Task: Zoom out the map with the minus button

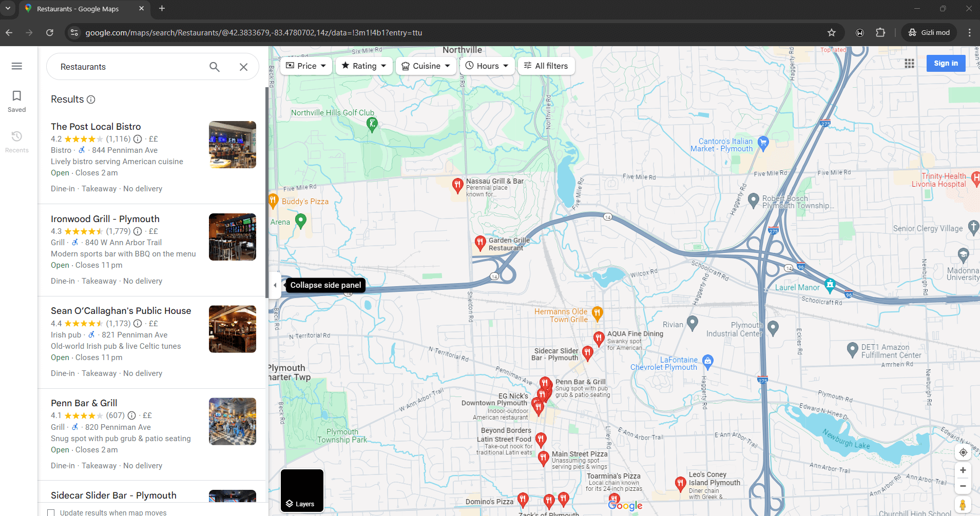Action: (963, 486)
